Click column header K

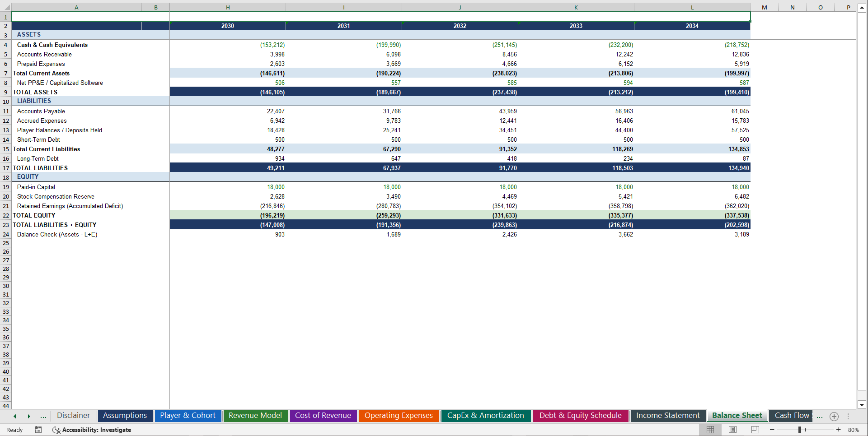click(x=576, y=7)
